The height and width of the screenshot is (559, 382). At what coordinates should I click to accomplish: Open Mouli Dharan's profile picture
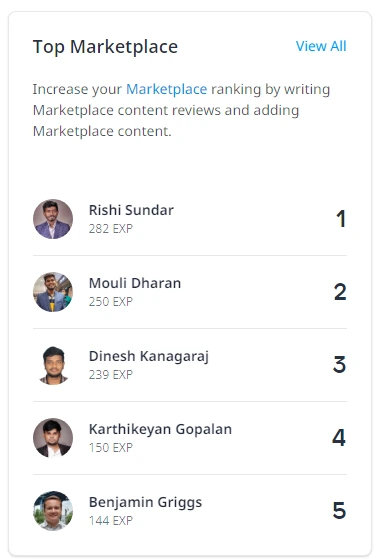click(53, 292)
